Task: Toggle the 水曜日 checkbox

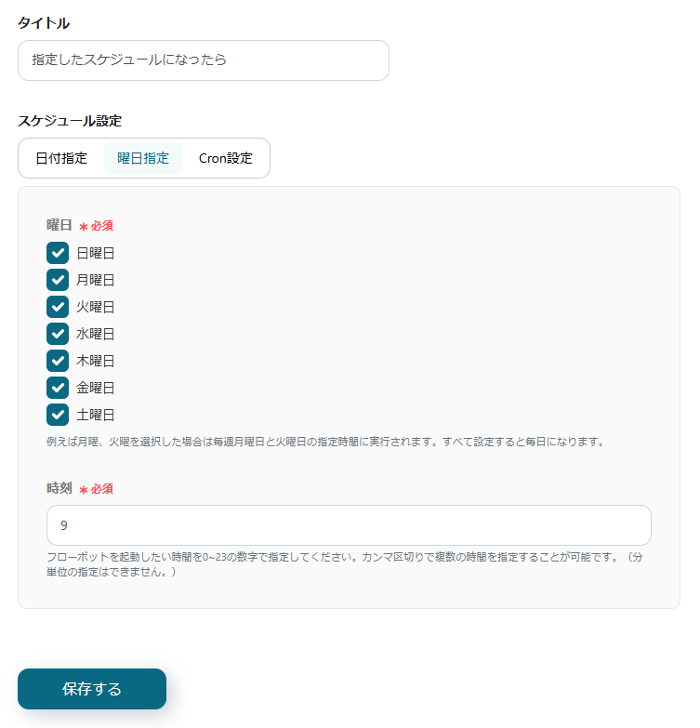Action: (58, 334)
